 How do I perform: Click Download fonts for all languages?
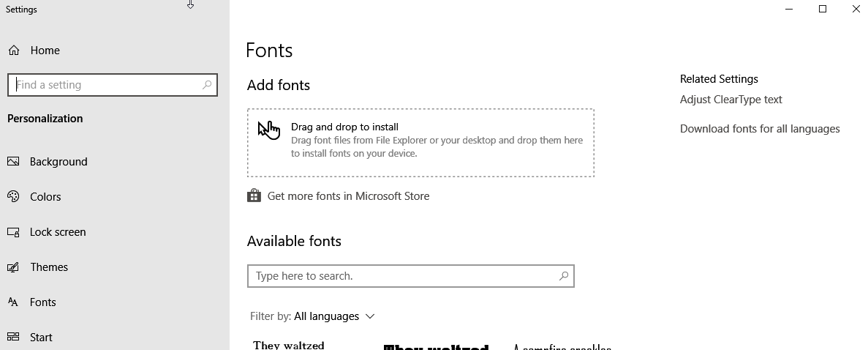(x=760, y=129)
